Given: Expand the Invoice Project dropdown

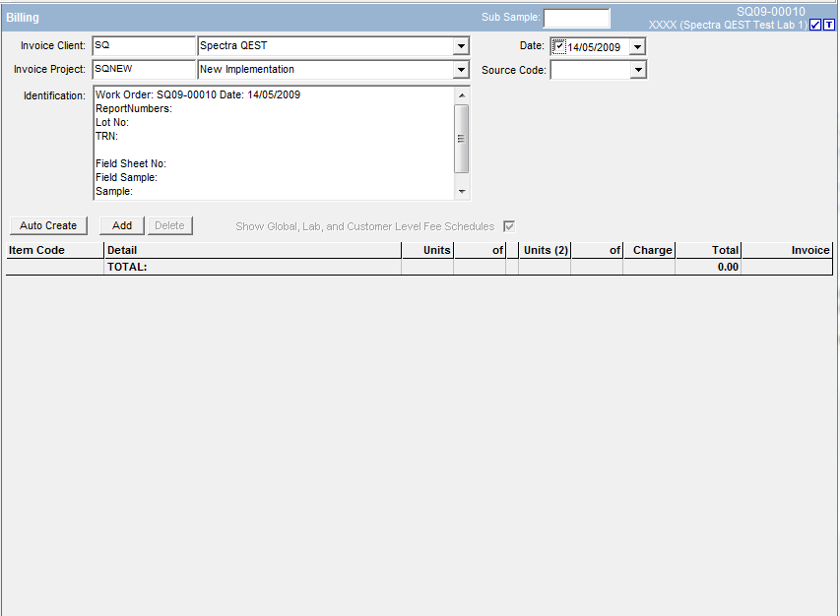Looking at the screenshot, I should point(461,70).
